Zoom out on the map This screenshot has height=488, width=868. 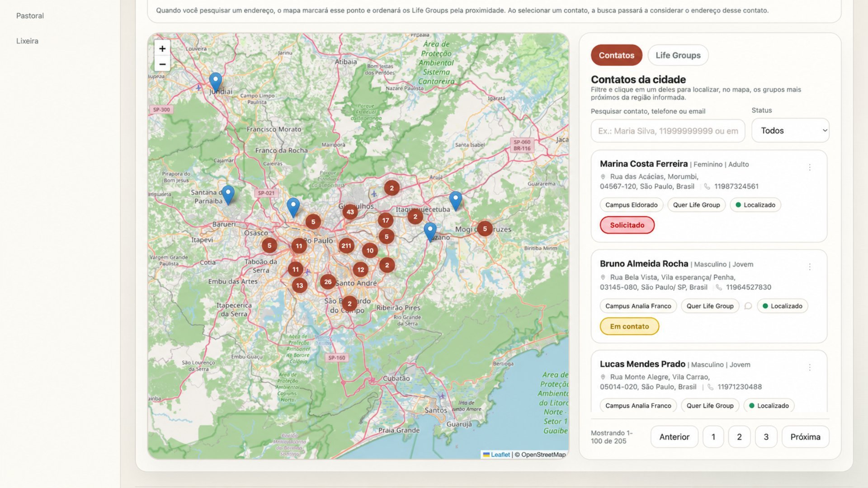coord(162,64)
